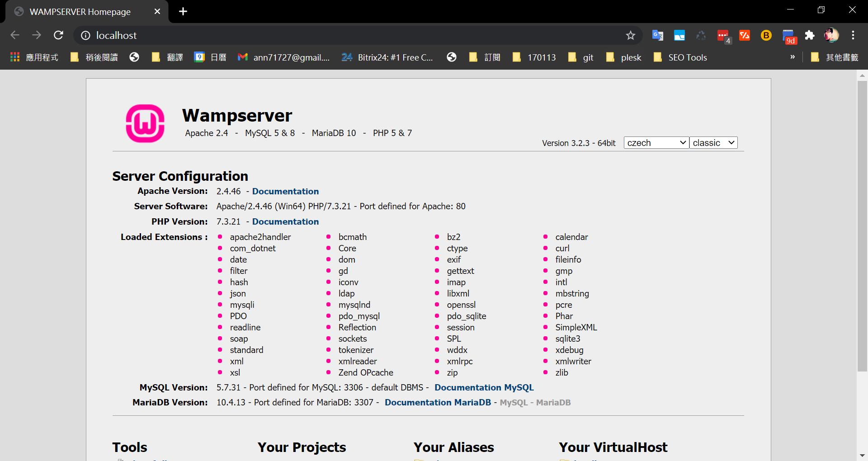This screenshot has height=461, width=868.
Task: Open the SEO Tools bookmarks folder
Action: tap(680, 57)
